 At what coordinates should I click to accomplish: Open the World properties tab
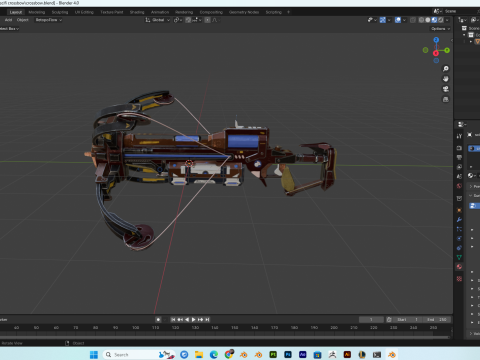(x=459, y=186)
